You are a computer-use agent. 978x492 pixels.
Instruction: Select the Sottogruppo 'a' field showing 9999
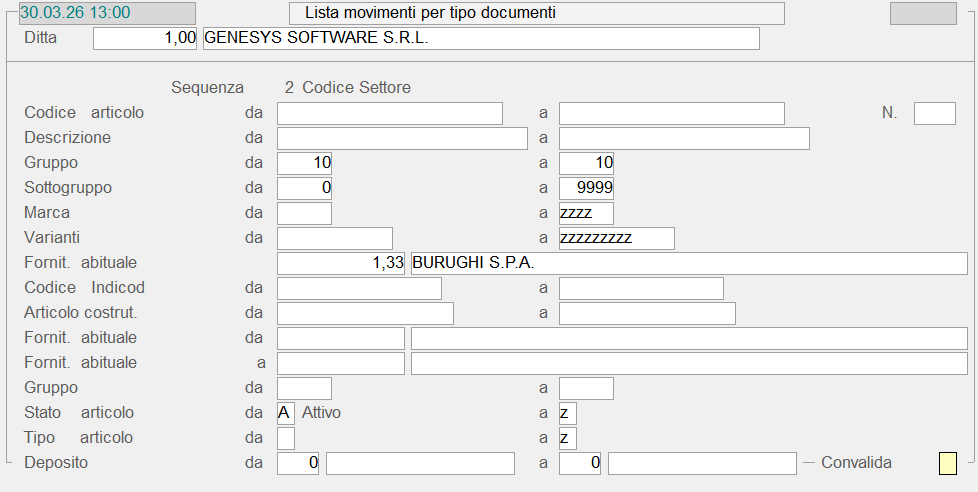[x=586, y=188]
